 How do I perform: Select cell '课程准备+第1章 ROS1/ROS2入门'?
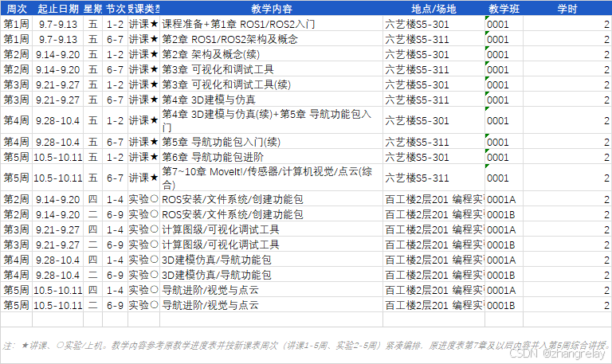click(271, 24)
